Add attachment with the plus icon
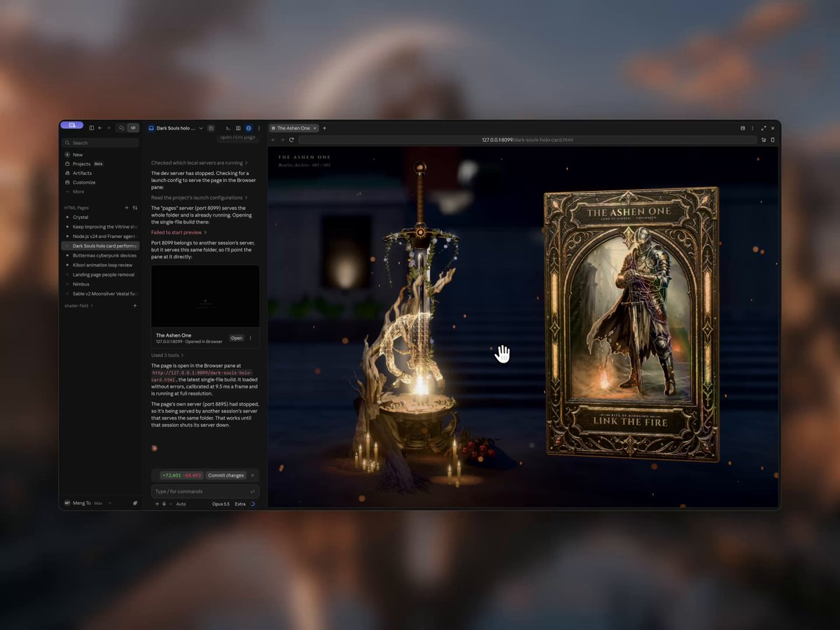Screen dimensions: 840x630 coord(157,504)
